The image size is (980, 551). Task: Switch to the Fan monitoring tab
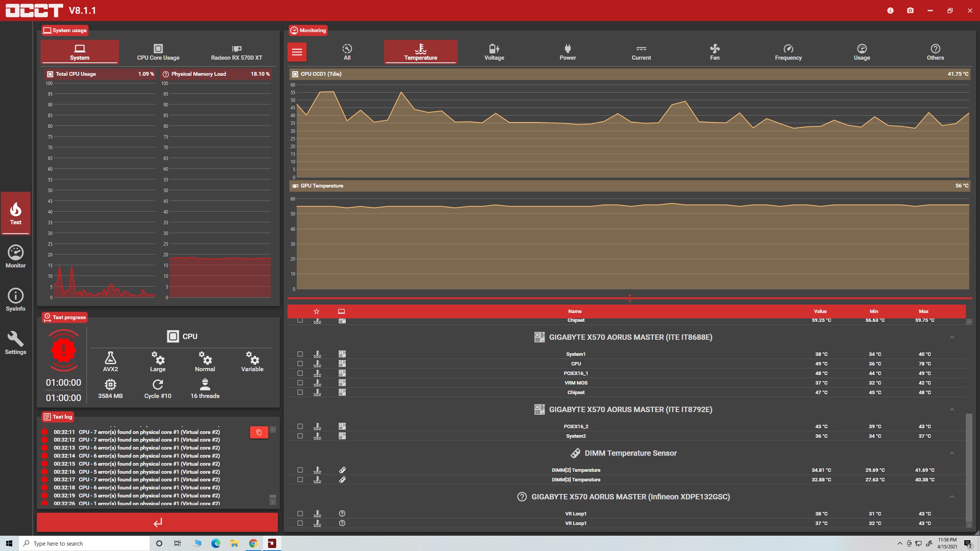(x=715, y=52)
